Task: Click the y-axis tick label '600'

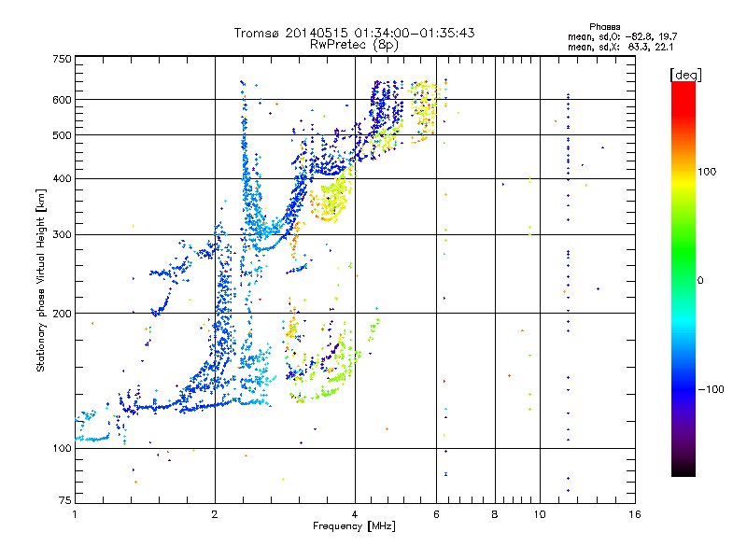Action: (62, 100)
